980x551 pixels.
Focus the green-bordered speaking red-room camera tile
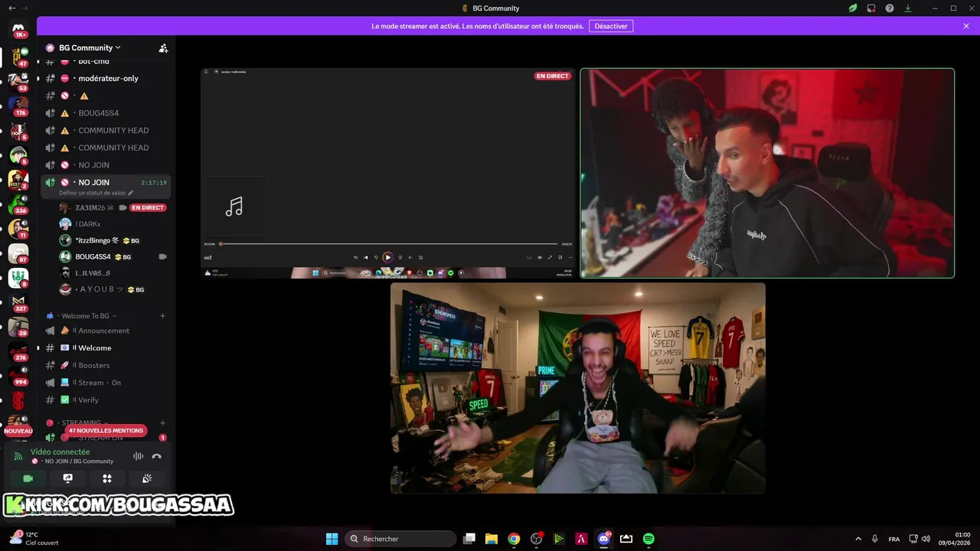point(767,173)
